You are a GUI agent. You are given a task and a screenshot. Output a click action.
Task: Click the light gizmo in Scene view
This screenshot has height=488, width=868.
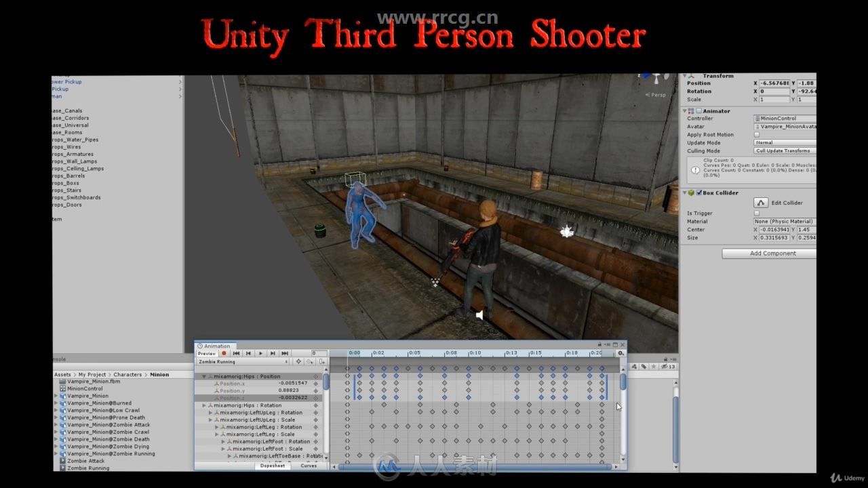tap(566, 232)
